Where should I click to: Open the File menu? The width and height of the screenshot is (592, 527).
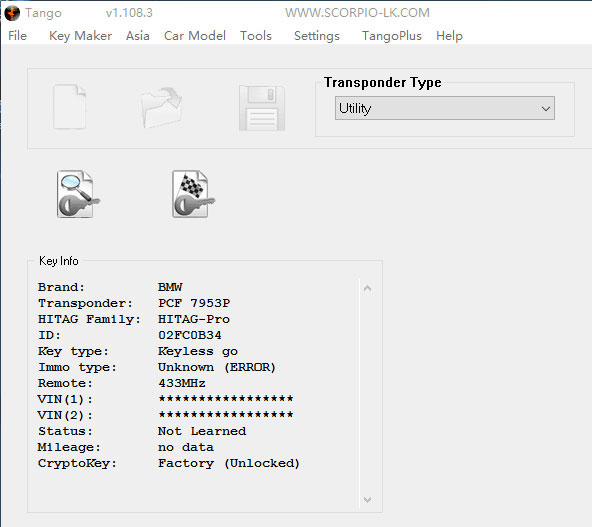point(17,36)
